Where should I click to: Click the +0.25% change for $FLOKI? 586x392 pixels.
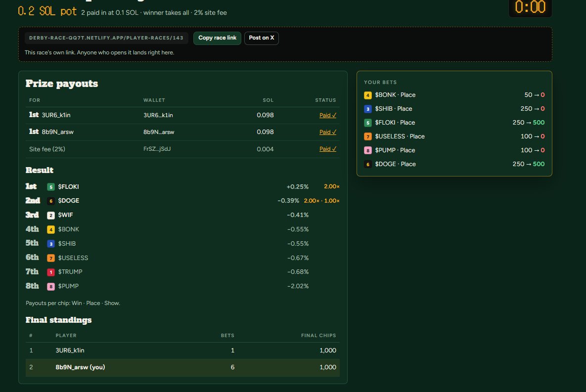point(298,186)
